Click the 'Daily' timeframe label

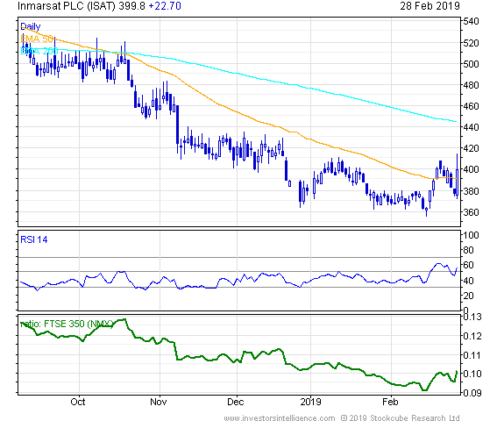pos(30,26)
